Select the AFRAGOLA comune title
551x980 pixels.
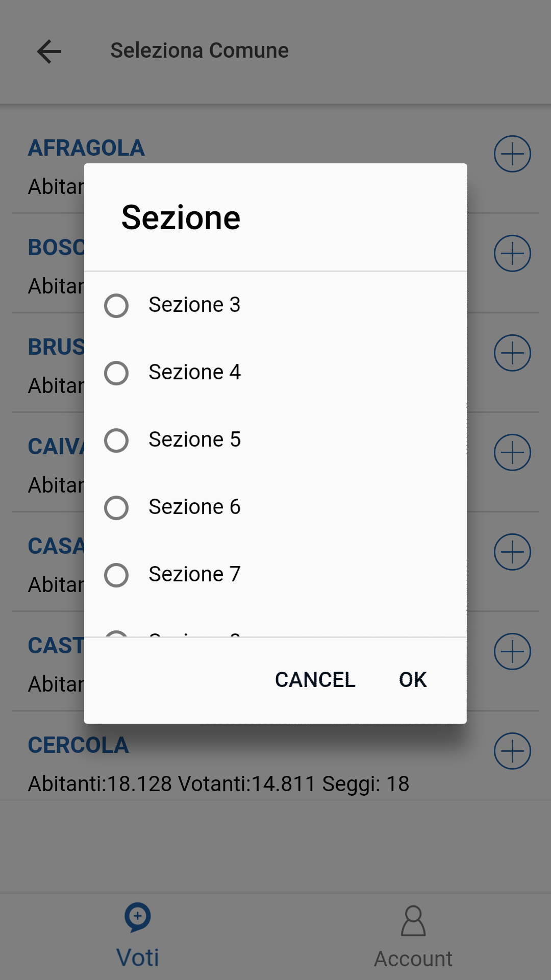click(x=86, y=148)
